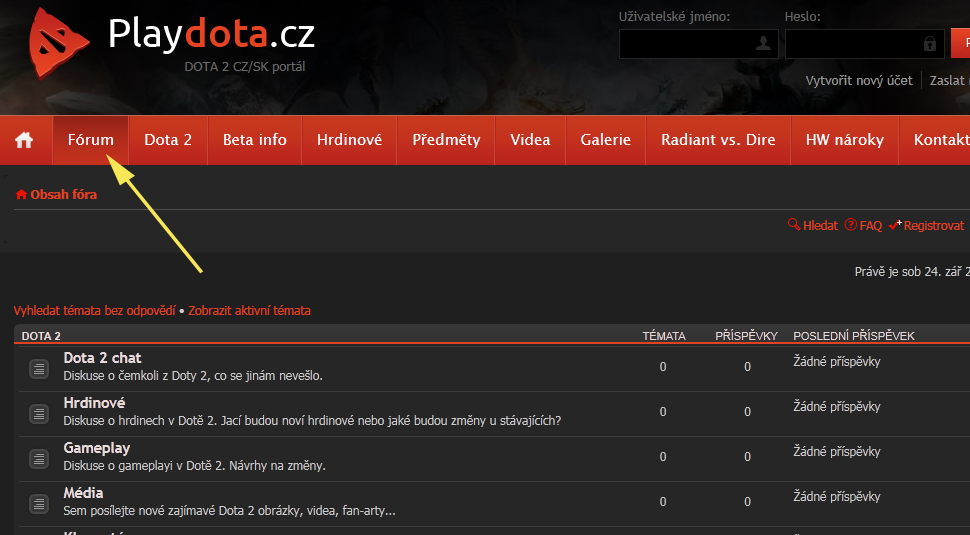The image size is (970, 535).
Task: Click the Obsah fóra breadcrumb link
Action: (x=63, y=194)
